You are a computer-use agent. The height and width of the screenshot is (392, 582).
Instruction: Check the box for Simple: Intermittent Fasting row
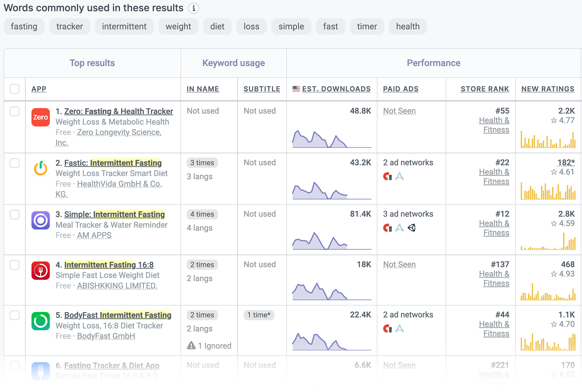[x=15, y=215]
